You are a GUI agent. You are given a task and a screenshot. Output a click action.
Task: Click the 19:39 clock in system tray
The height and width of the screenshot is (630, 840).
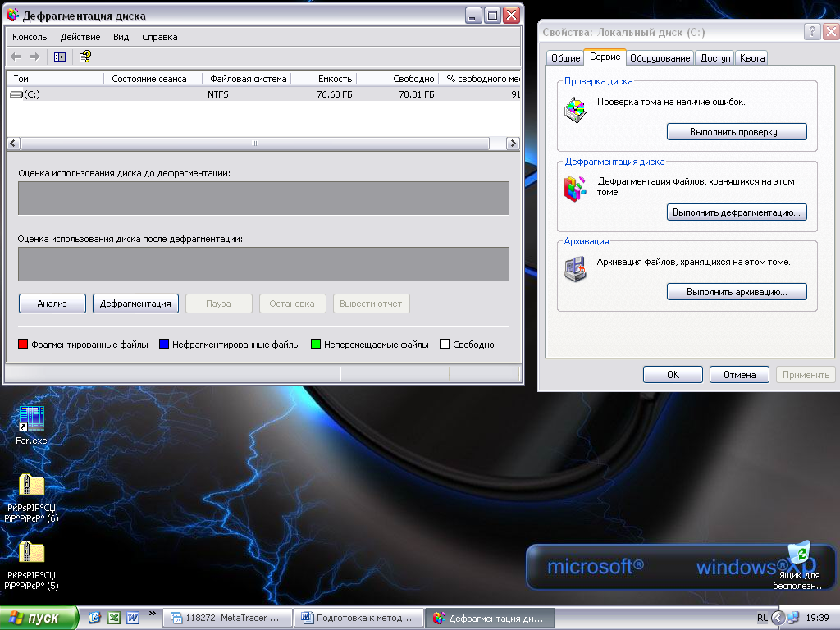coord(817,619)
